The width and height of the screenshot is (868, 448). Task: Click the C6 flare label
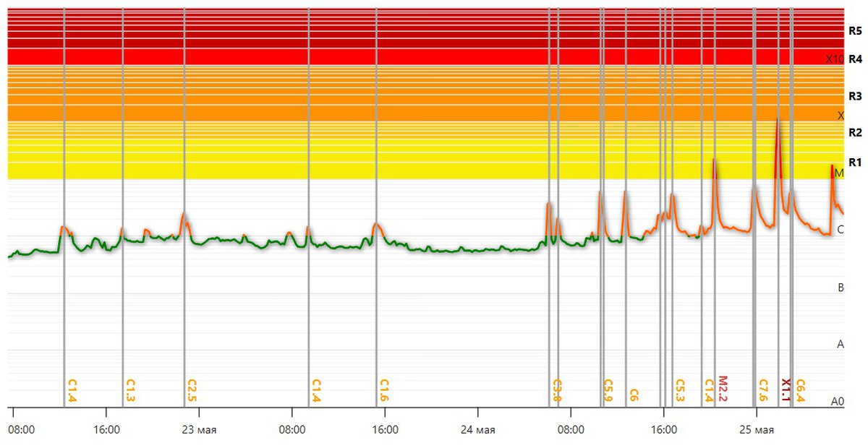634,395
